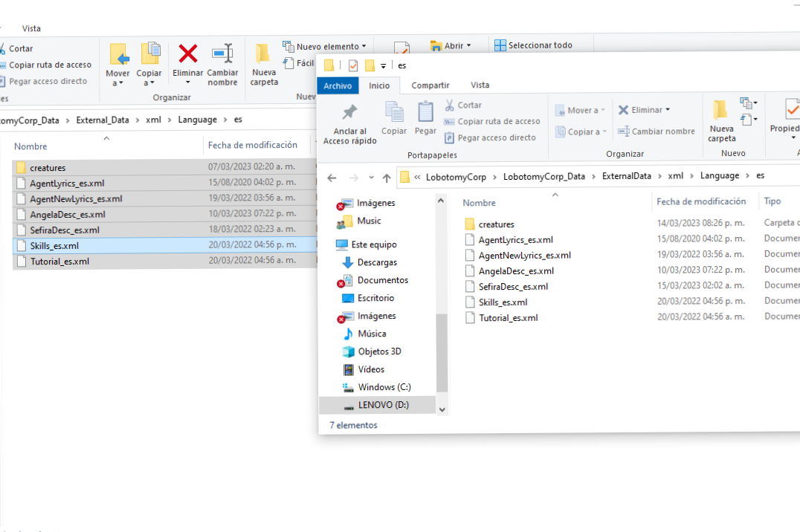The width and height of the screenshot is (800, 532).
Task: Click the up arrow navigation icon
Action: 387,178
